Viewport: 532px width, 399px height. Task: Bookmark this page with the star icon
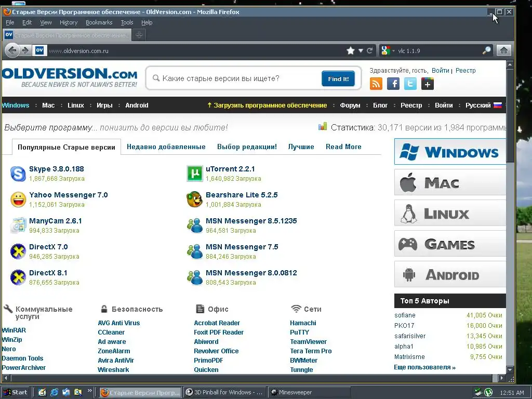[351, 50]
